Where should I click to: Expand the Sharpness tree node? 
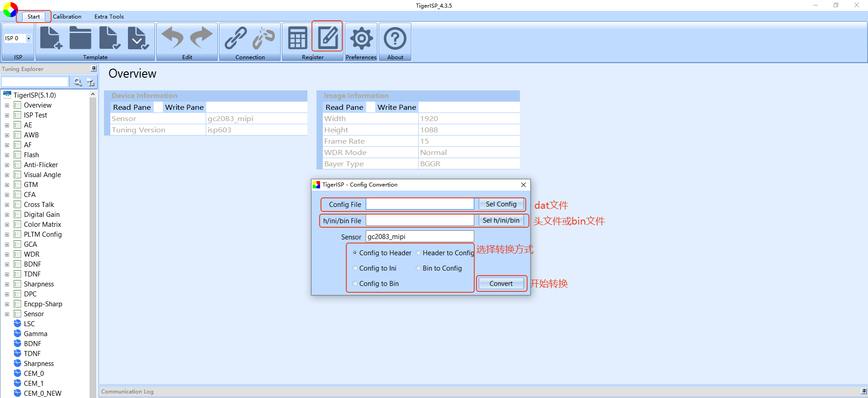(x=7, y=284)
